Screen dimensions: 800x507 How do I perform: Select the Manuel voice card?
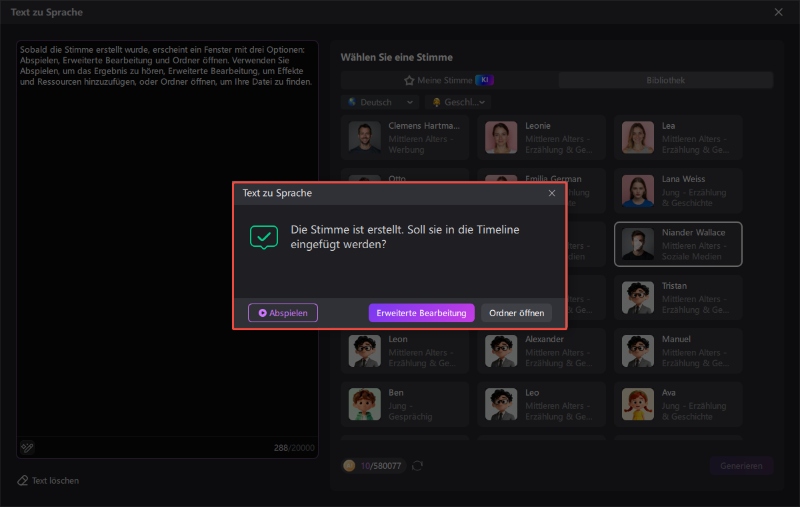678,351
